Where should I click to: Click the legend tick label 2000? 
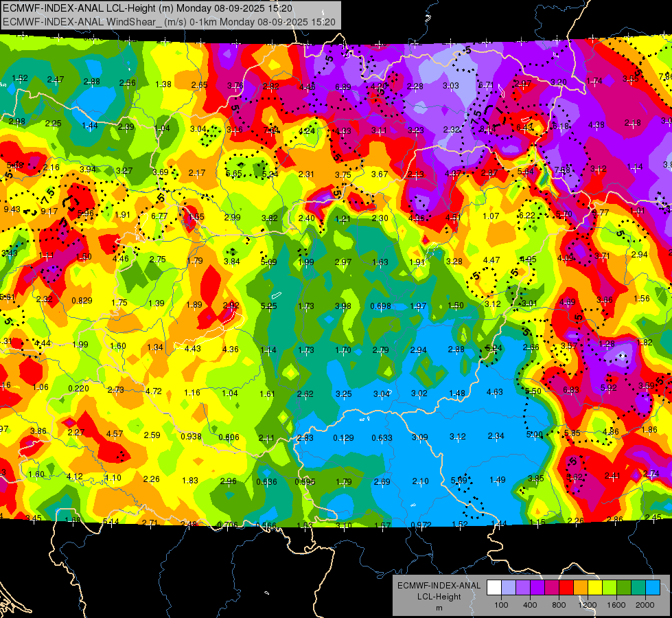point(645,605)
